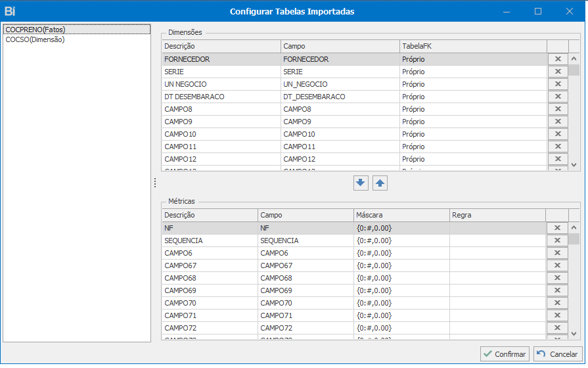Click the panel splitter handle dots
The width and height of the screenshot is (588, 368).
[155, 183]
